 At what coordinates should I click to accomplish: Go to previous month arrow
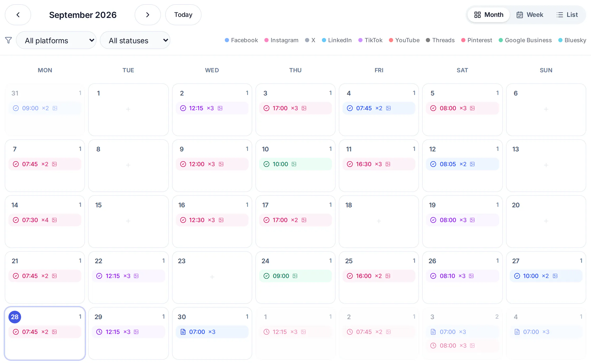[18, 15]
